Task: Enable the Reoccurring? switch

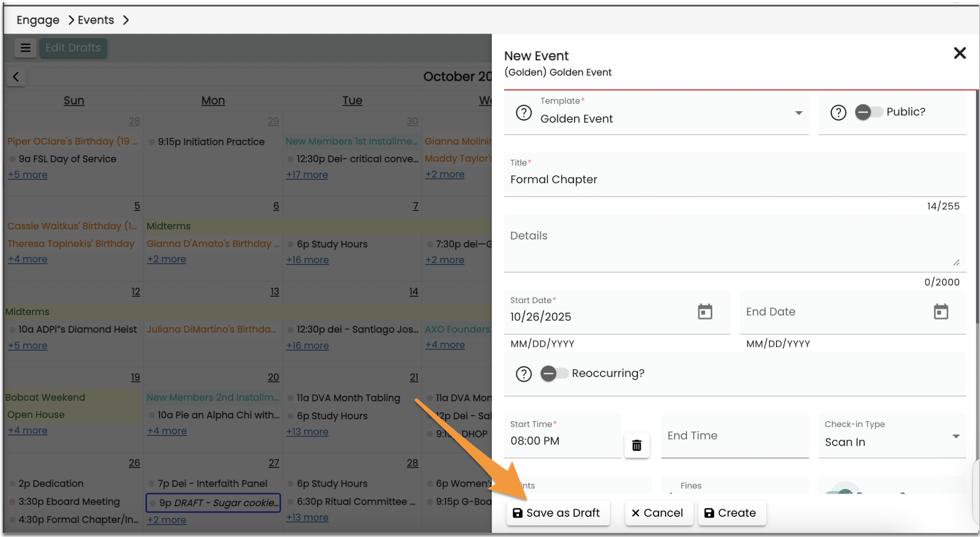Action: [x=554, y=373]
